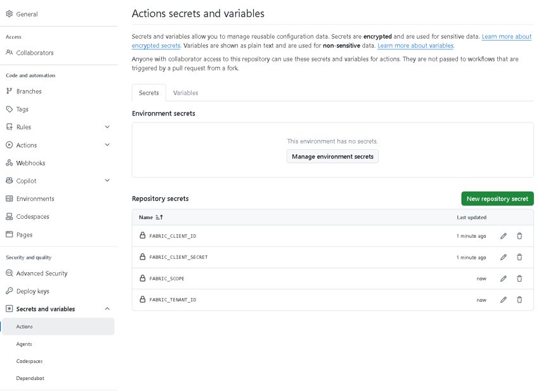
Task: Expand the Copilot section chevron
Action: click(x=107, y=180)
